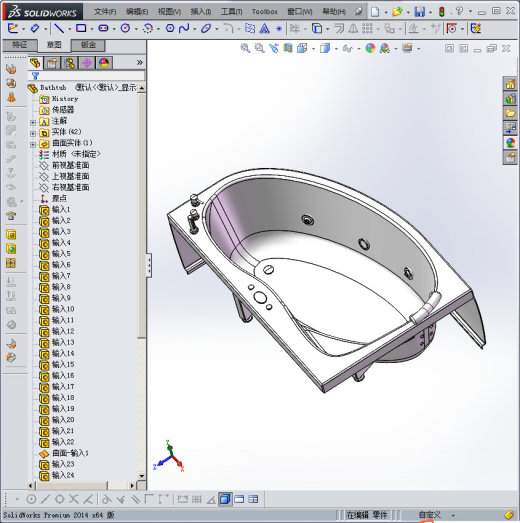This screenshot has height=523, width=520.
Task: Toggle the shaded-with-edges display button in the bottom toolbar
Action: [x=225, y=499]
